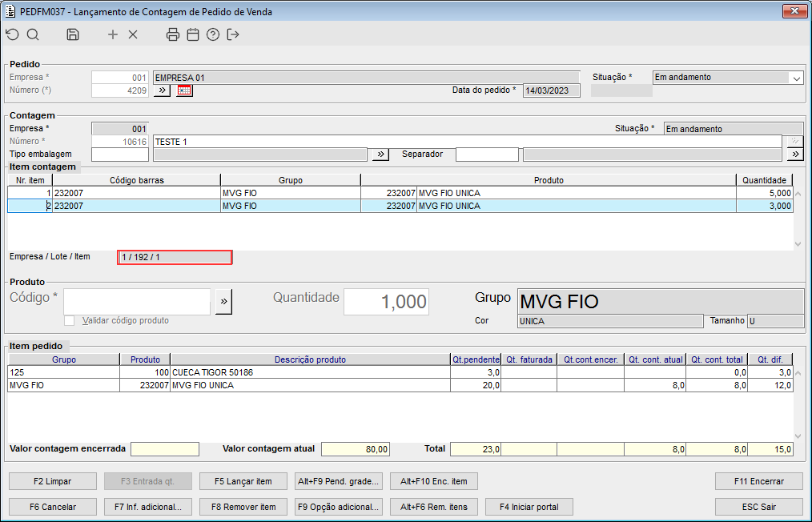812x522 pixels.
Task: Delete record using the X toolbar icon
Action: pos(133,34)
